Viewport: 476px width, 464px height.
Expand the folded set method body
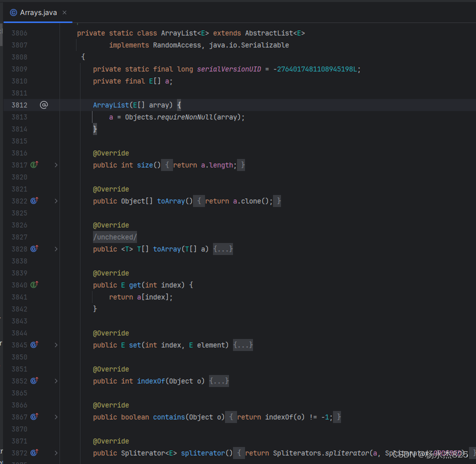point(243,345)
